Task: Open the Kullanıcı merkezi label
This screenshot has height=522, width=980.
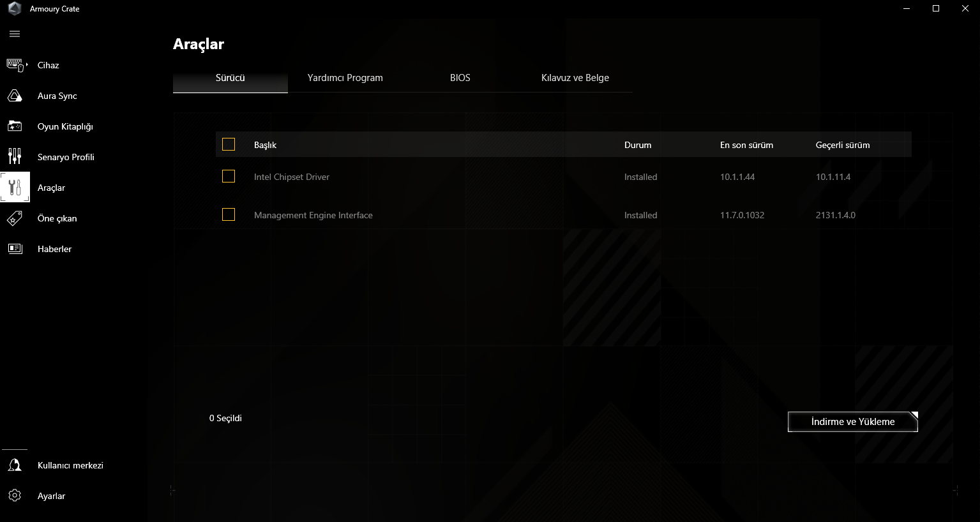Action: 70,465
